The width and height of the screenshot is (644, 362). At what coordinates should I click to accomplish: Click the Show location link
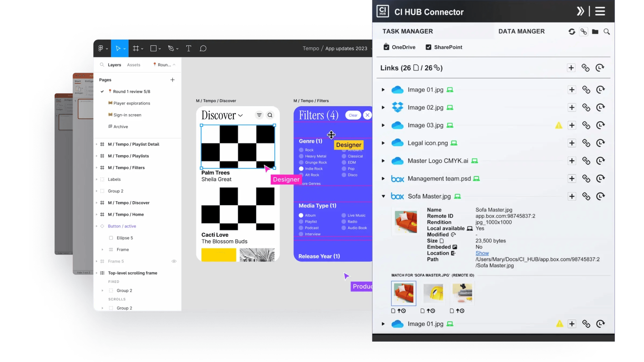pyautogui.click(x=482, y=253)
